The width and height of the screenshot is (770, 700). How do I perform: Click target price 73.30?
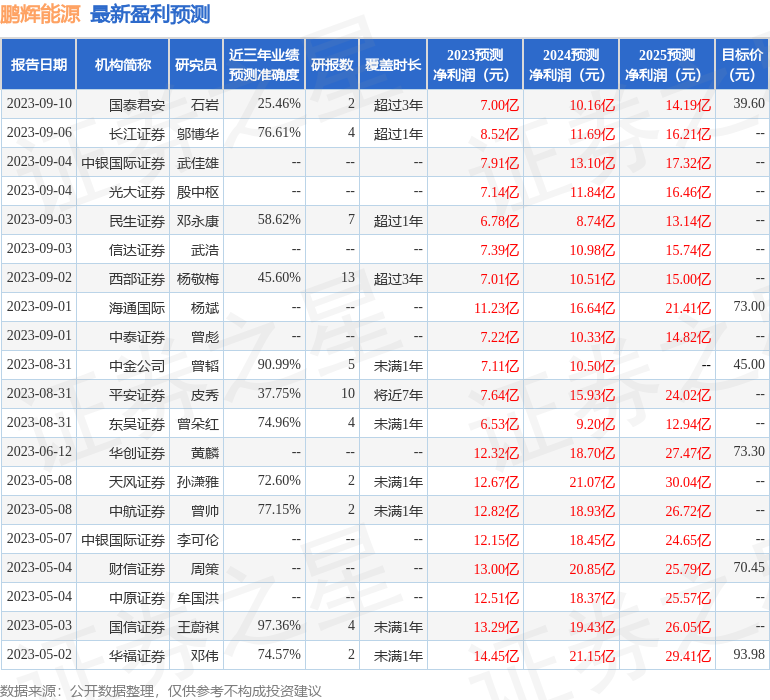click(x=749, y=451)
